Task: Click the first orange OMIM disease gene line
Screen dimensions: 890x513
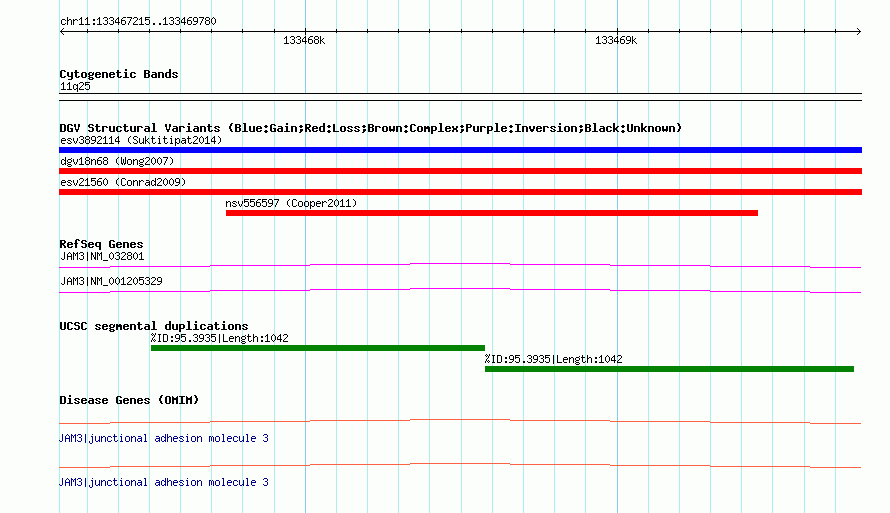Action: click(460, 421)
